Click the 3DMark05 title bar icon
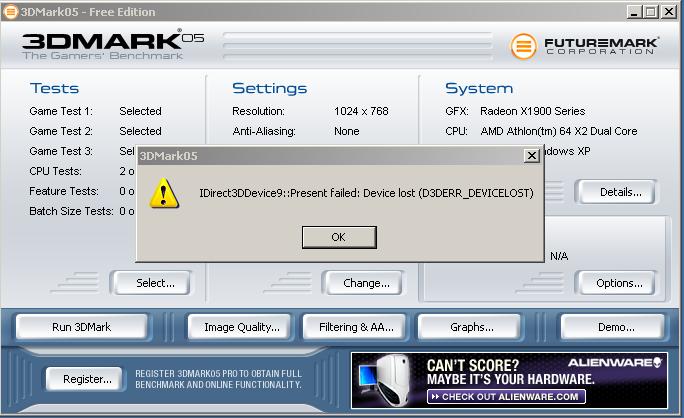 coord(10,11)
